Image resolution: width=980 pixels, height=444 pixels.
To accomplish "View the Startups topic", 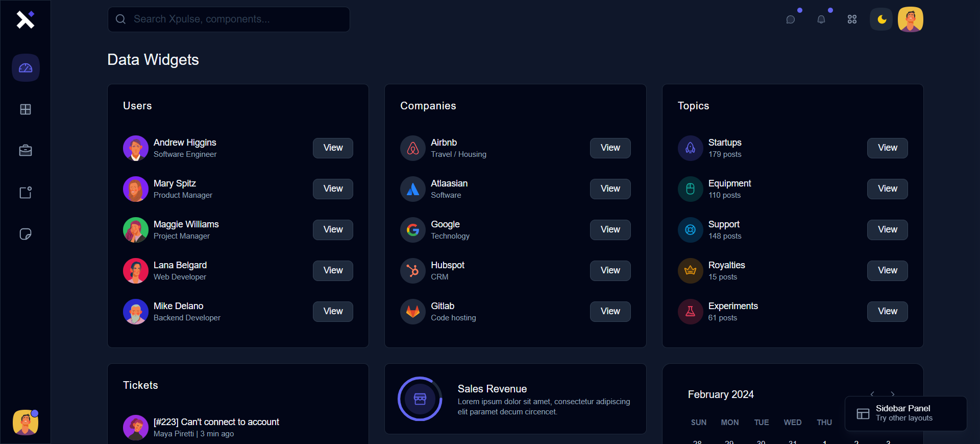I will click(x=887, y=148).
